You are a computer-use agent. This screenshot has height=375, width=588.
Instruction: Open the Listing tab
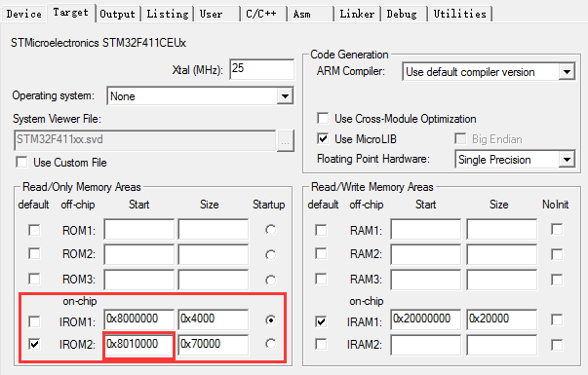coord(168,14)
